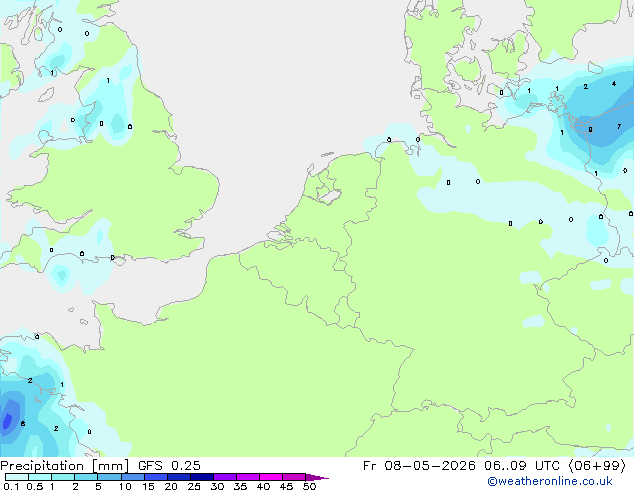
Task: Click the 10–15 mm legend swatch
Action: (132, 477)
